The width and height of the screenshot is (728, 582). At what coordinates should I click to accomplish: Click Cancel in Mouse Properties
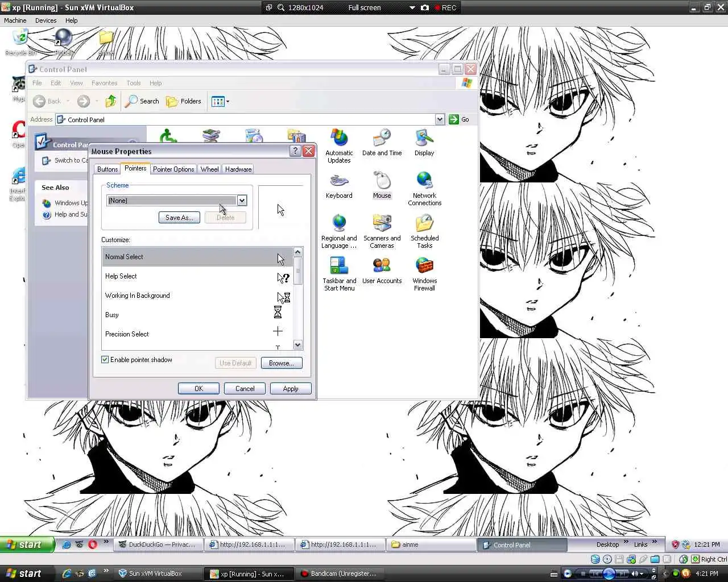click(x=245, y=389)
